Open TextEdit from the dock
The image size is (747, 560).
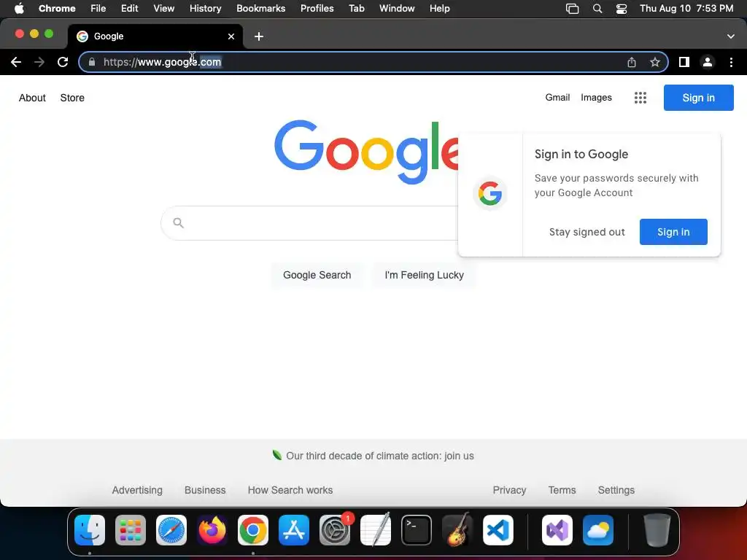376,530
